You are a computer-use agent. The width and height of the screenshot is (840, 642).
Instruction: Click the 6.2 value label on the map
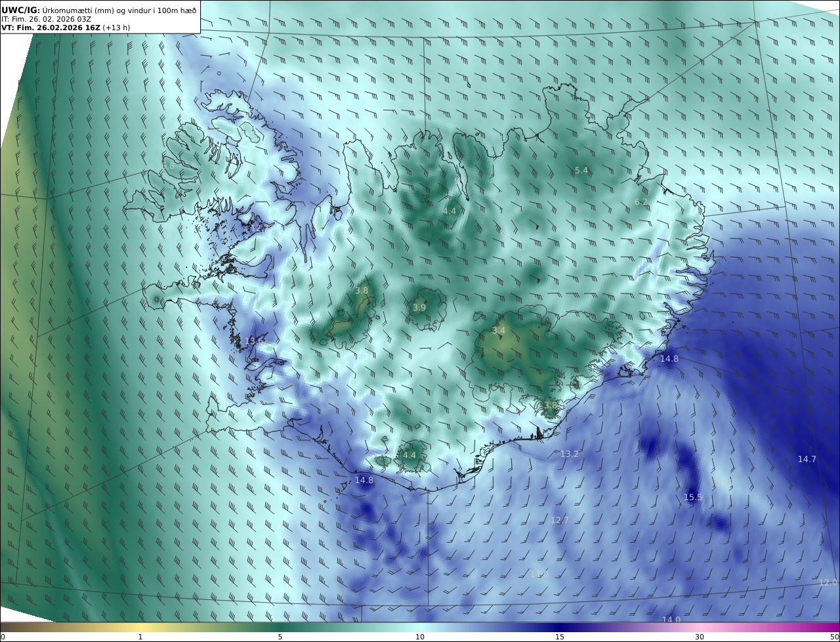[x=641, y=202]
